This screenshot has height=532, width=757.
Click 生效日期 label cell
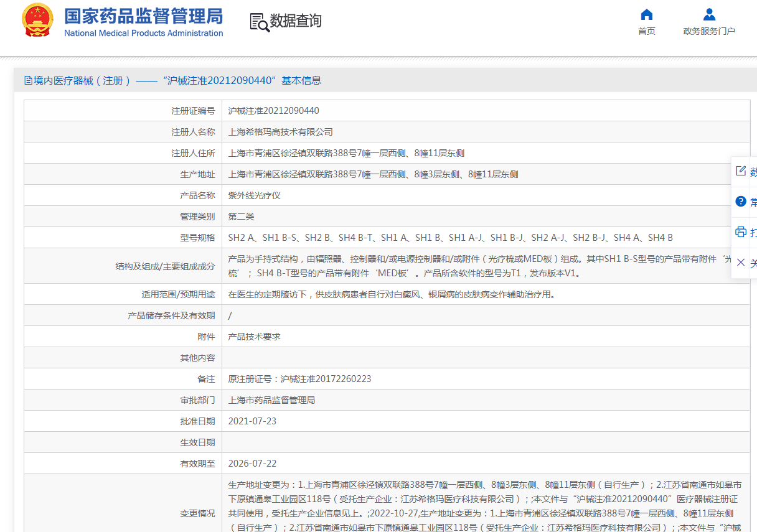[123, 442]
